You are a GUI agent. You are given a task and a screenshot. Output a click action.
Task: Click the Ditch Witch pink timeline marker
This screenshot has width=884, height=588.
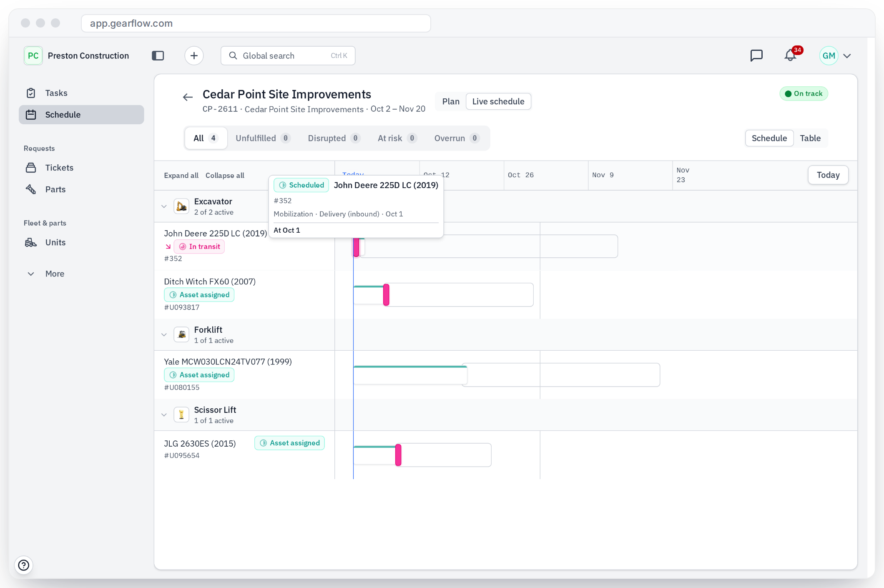click(386, 295)
